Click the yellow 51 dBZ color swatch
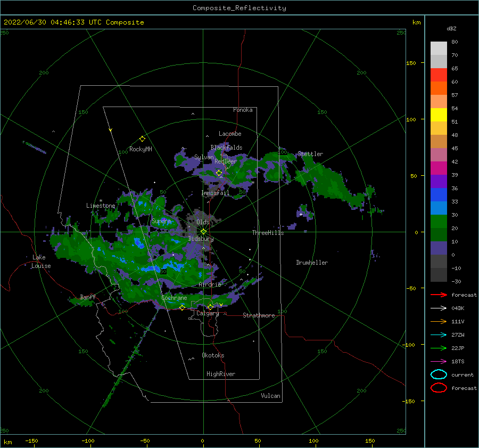This screenshot has width=479, height=448. [439, 115]
